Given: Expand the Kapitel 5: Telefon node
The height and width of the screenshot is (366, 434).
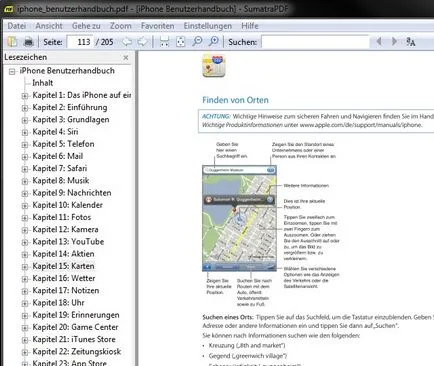Looking at the screenshot, I should point(25,145).
